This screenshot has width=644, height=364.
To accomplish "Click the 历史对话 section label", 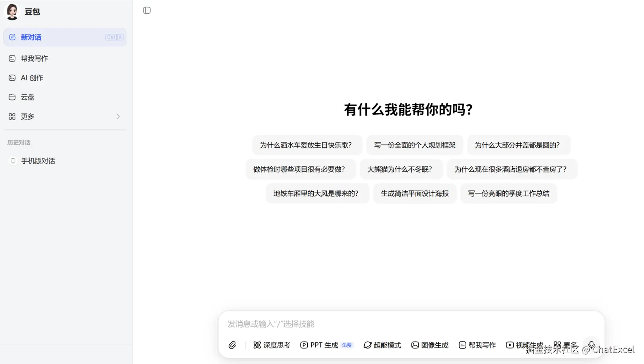I will (19, 143).
